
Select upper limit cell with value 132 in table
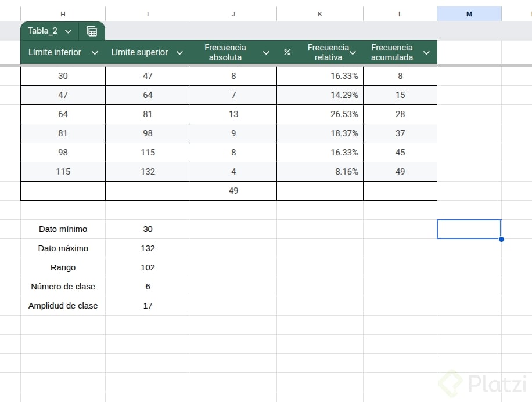pyautogui.click(x=148, y=172)
